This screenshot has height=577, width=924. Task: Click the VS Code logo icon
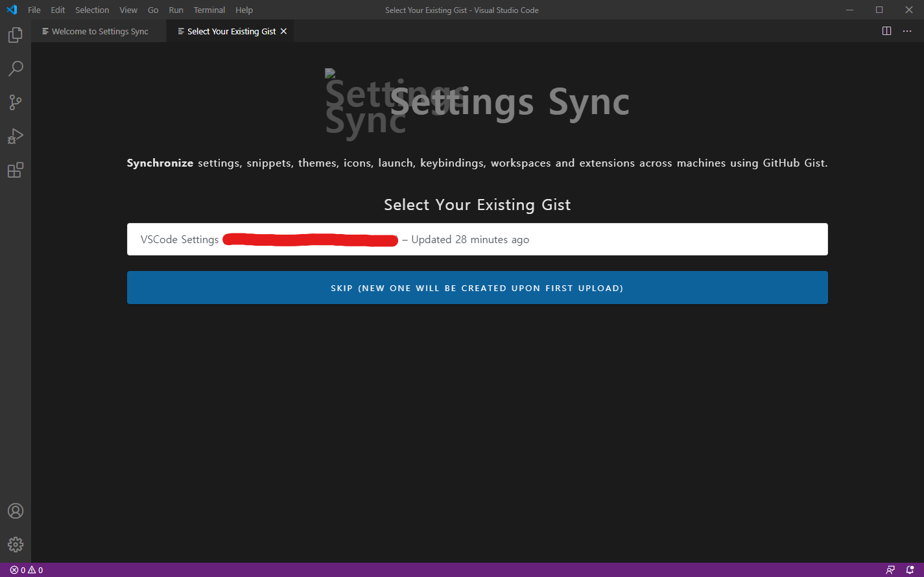click(12, 10)
